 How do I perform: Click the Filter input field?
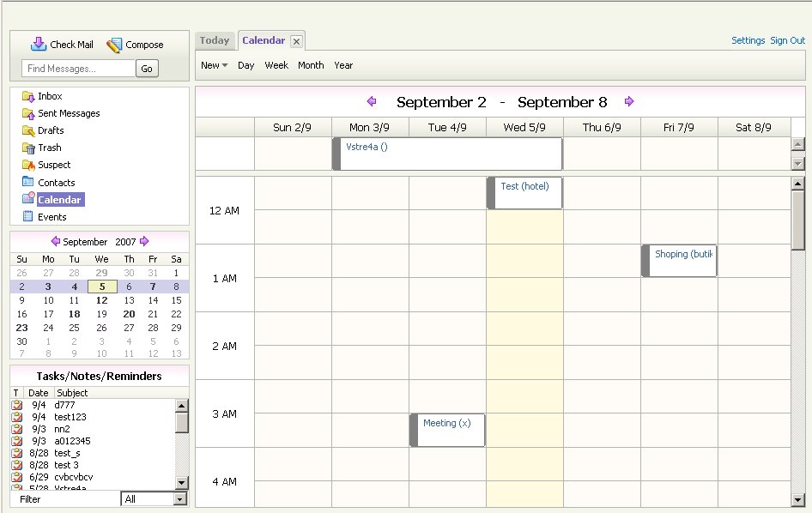click(67, 498)
